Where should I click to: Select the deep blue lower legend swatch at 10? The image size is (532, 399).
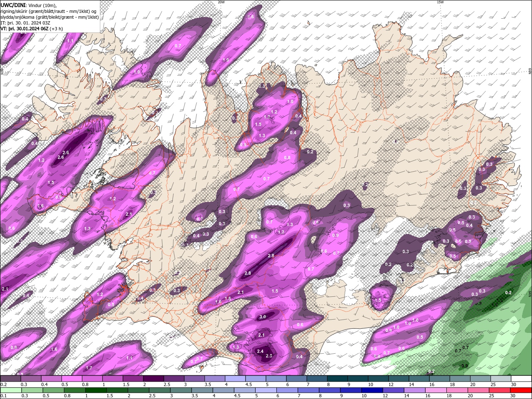(x=372, y=390)
